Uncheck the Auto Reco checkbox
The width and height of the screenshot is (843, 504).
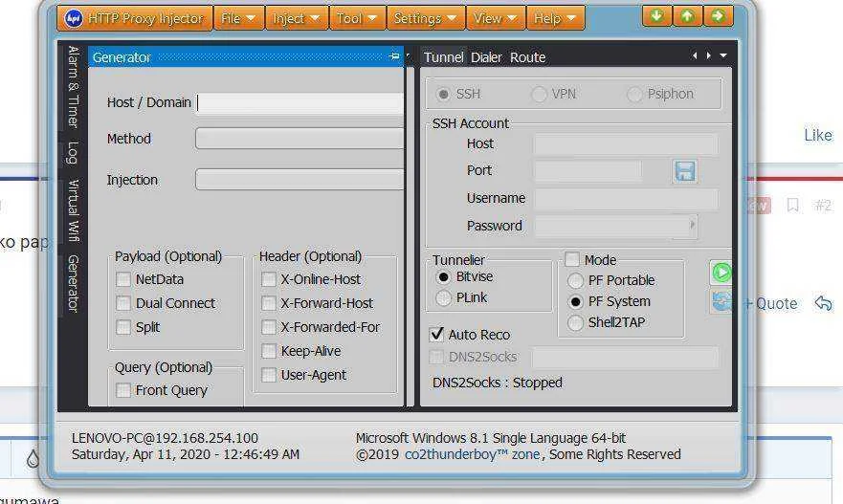436,334
